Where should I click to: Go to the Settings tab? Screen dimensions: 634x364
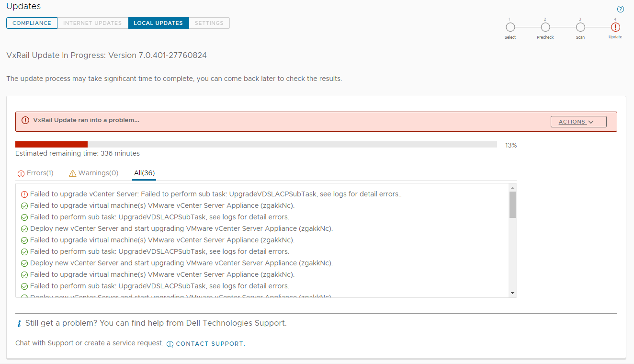(x=209, y=23)
